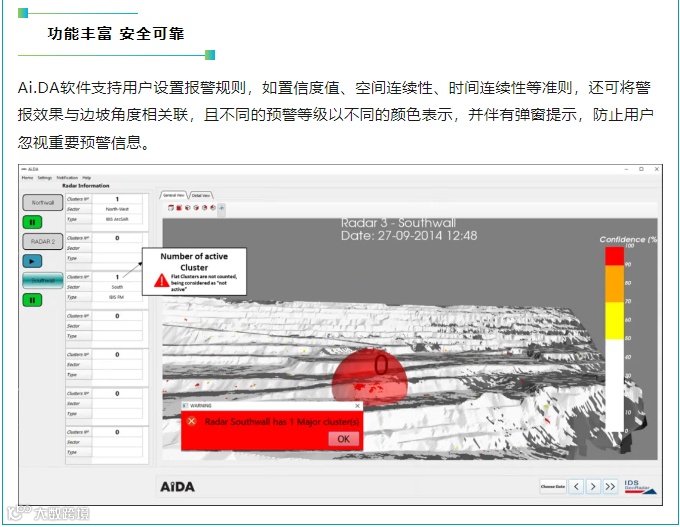The height and width of the screenshot is (527, 680).
Task: Start RADAR 2 with blue play button
Action: point(32,261)
